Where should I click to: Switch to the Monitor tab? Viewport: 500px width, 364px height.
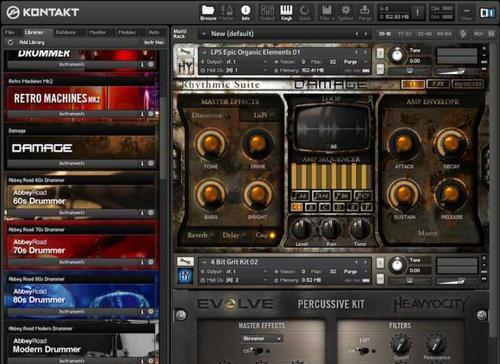[x=98, y=32]
